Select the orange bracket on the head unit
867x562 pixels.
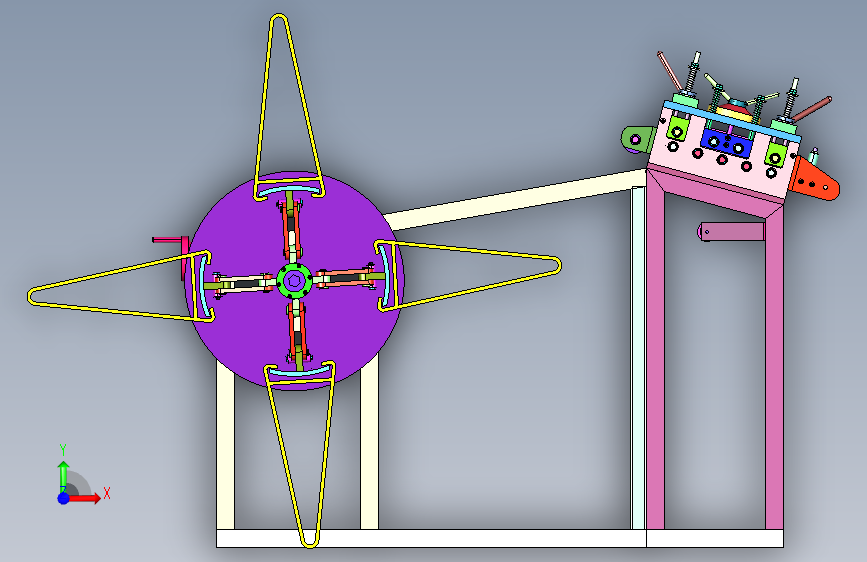tap(815, 180)
